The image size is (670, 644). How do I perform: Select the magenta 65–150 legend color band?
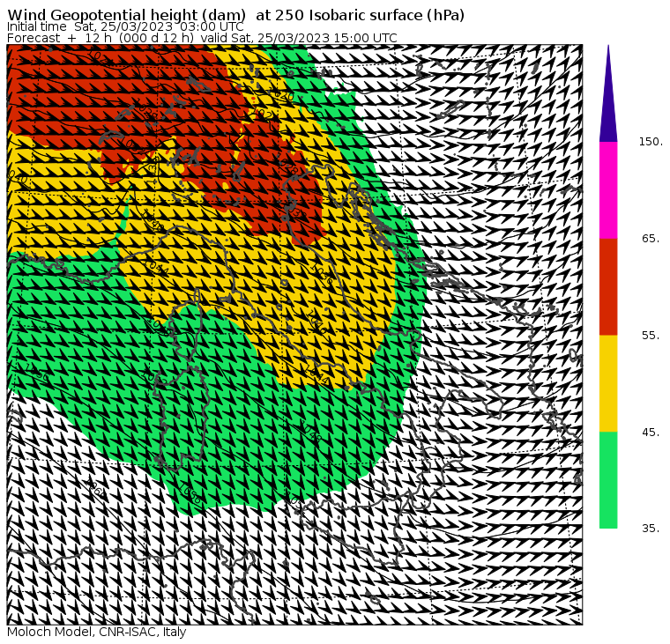608,190
